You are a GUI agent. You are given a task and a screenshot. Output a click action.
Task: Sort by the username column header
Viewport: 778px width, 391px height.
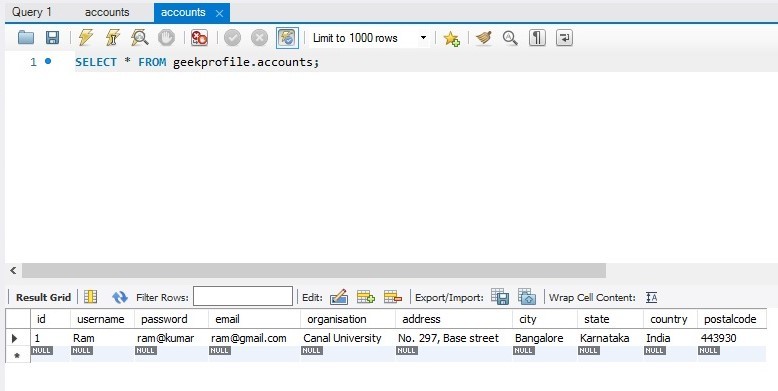click(101, 319)
